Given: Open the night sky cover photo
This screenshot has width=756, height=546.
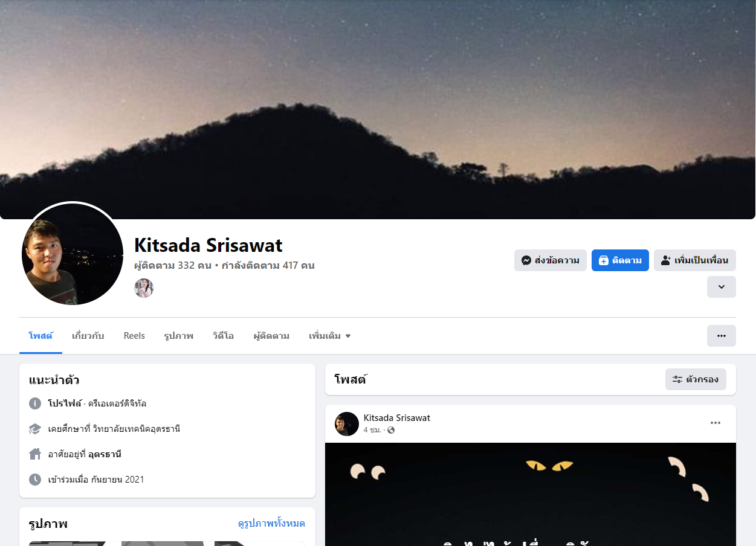Looking at the screenshot, I should tap(378, 109).
